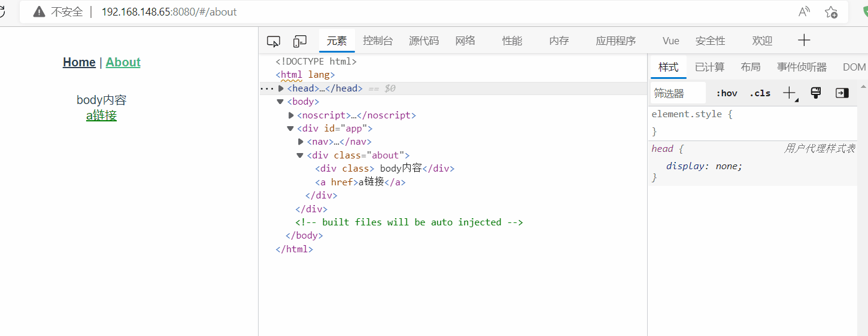
Task: Toggle the :hov element state button
Action: point(727,93)
